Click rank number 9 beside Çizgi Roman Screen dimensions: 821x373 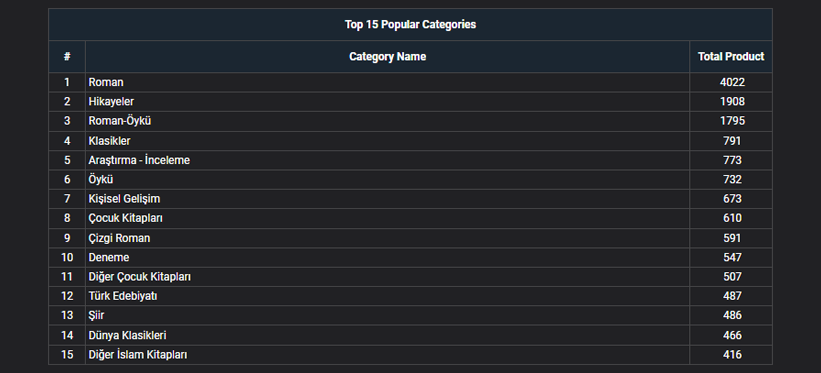click(x=67, y=238)
